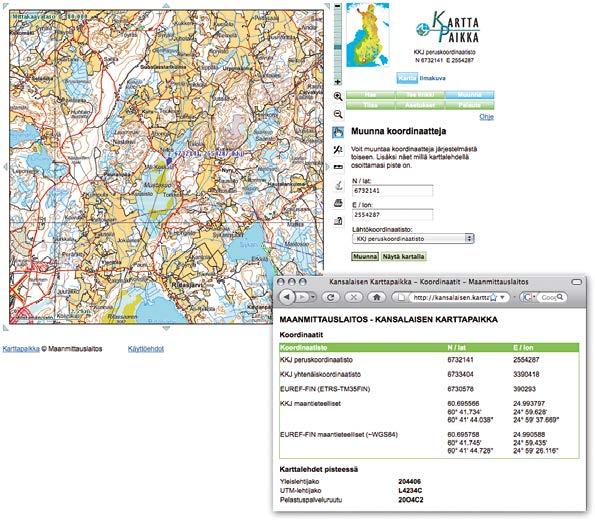Click the search magnifier in the browser search box
Image resolution: width=595 pixels, height=527 pixels.
[x=560, y=297]
